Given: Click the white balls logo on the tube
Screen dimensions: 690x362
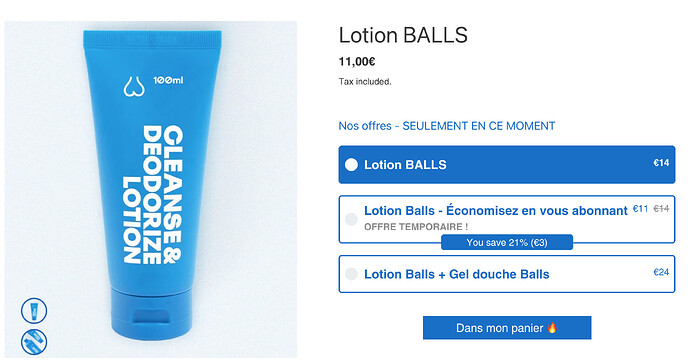Looking at the screenshot, I should coord(134,86).
